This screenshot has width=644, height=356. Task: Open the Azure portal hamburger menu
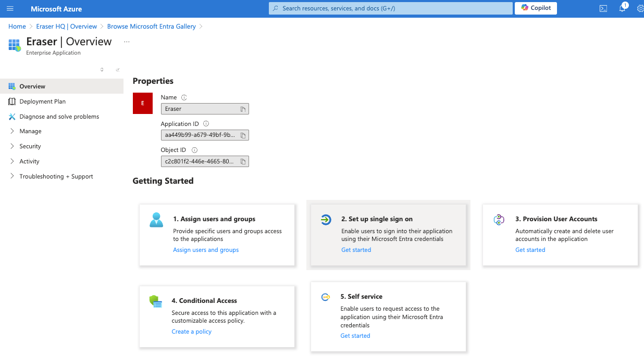[x=10, y=8]
